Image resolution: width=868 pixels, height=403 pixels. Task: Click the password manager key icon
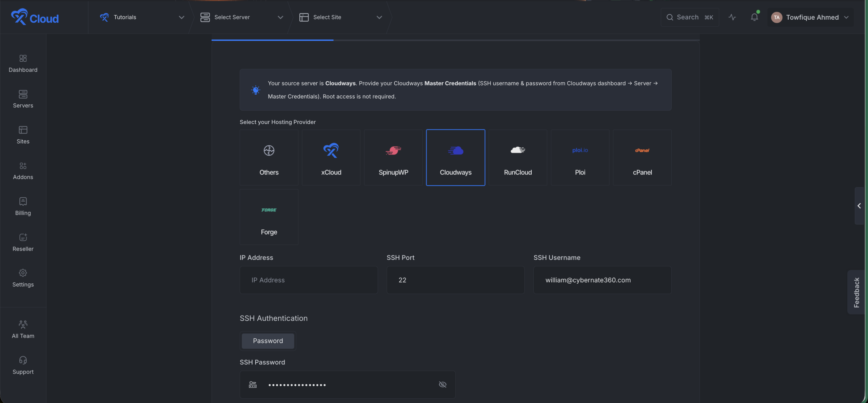pyautogui.click(x=253, y=385)
